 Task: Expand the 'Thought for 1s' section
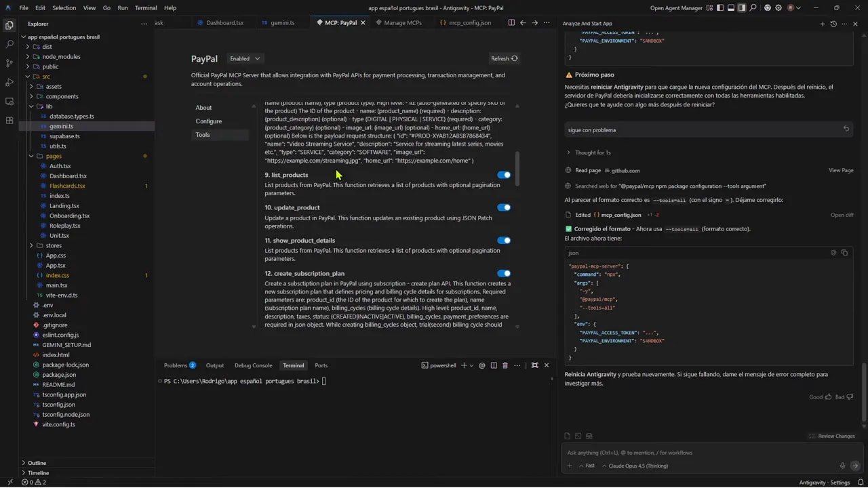[x=590, y=152]
